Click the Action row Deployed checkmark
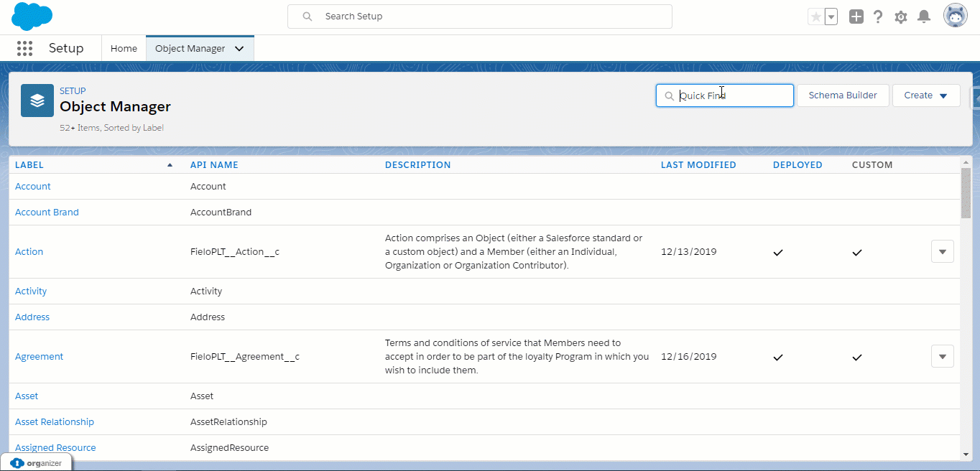The height and width of the screenshot is (471, 980). click(777, 253)
